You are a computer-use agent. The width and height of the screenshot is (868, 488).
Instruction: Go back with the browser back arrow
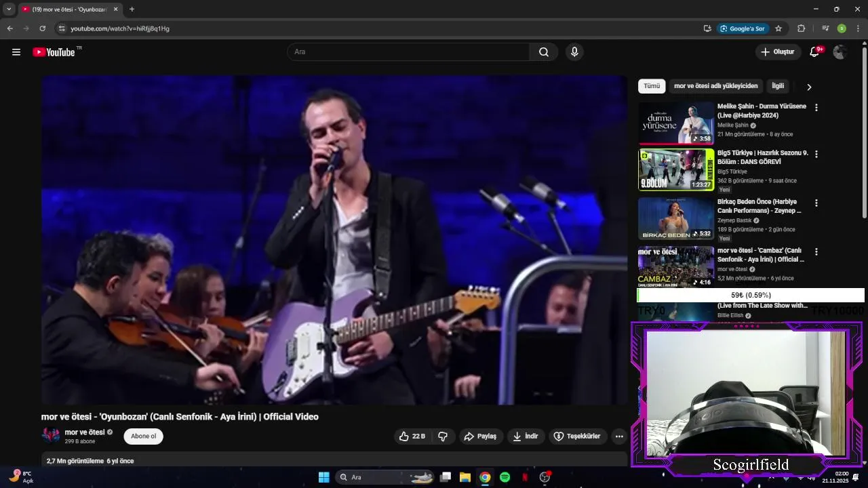tap(9, 28)
